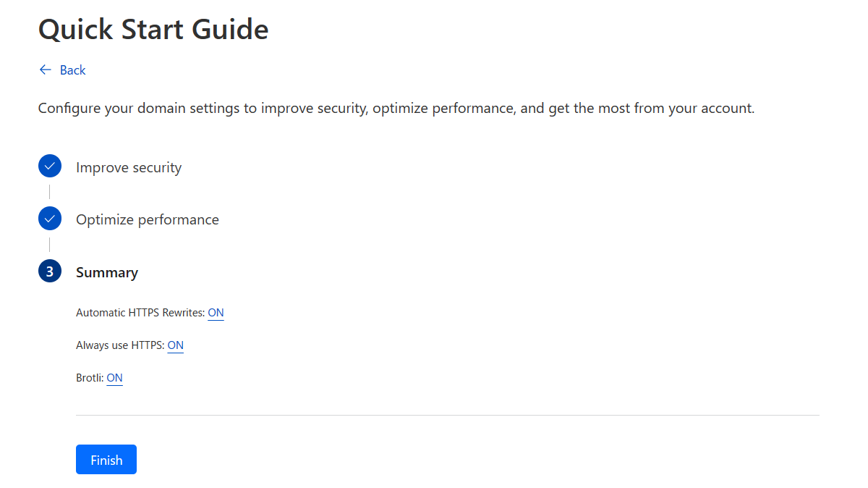
Task: Select the Summary step heading
Action: [107, 272]
